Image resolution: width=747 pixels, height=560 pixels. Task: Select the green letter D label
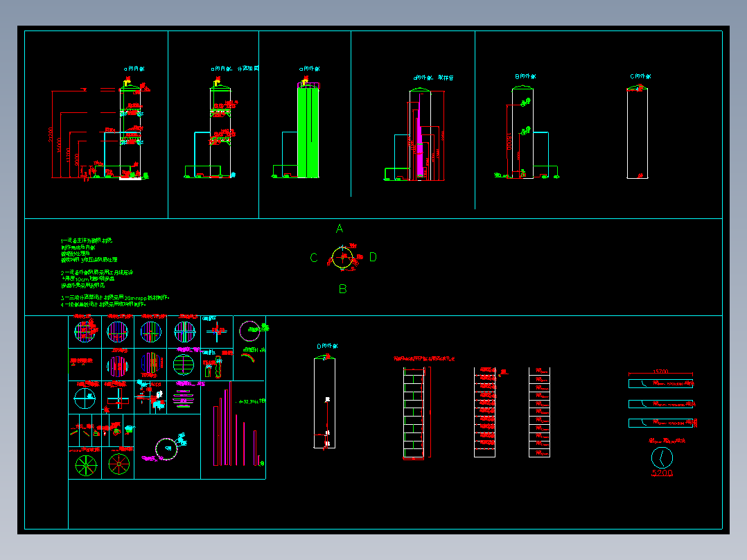coord(373,257)
